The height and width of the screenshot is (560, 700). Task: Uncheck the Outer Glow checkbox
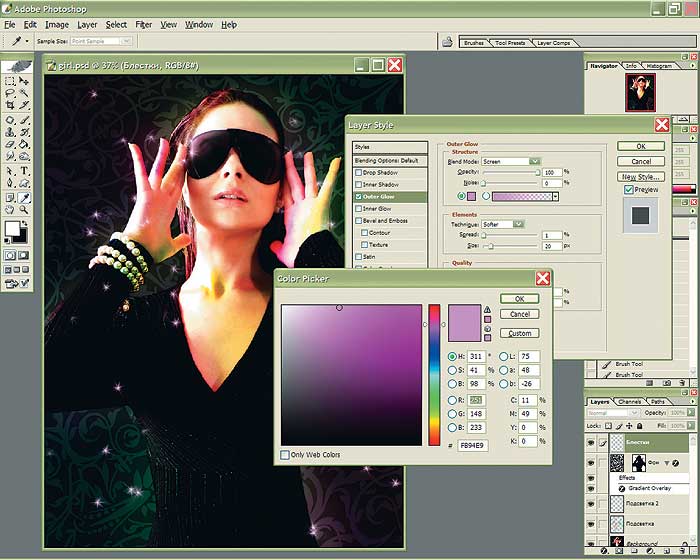tap(358, 196)
